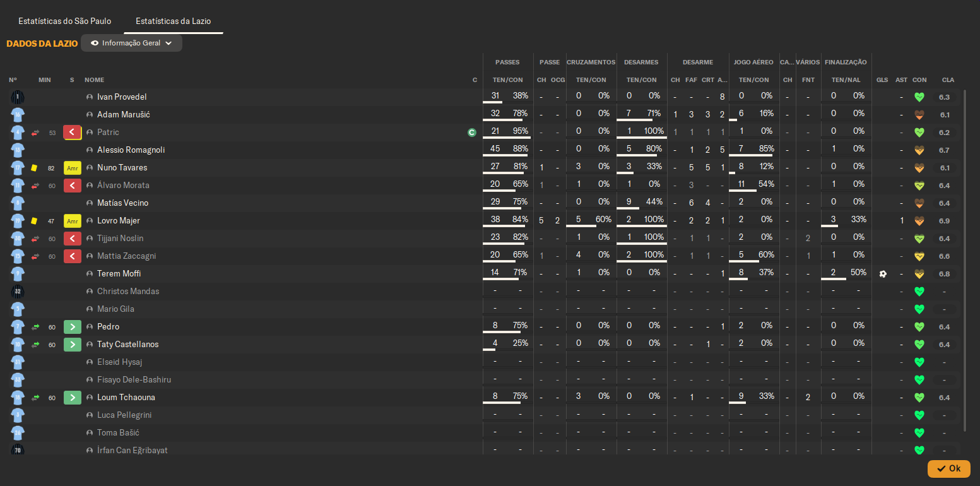The image size is (980, 486).
Task: Click Ivan Provedel's goalkeeper shirt icon
Action: (x=18, y=97)
